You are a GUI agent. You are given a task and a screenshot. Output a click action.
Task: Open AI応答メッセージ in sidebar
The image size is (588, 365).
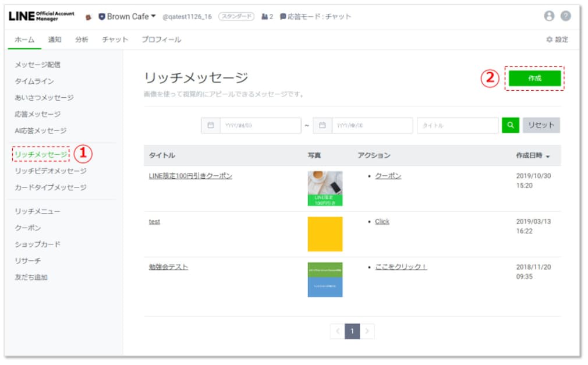(x=41, y=130)
